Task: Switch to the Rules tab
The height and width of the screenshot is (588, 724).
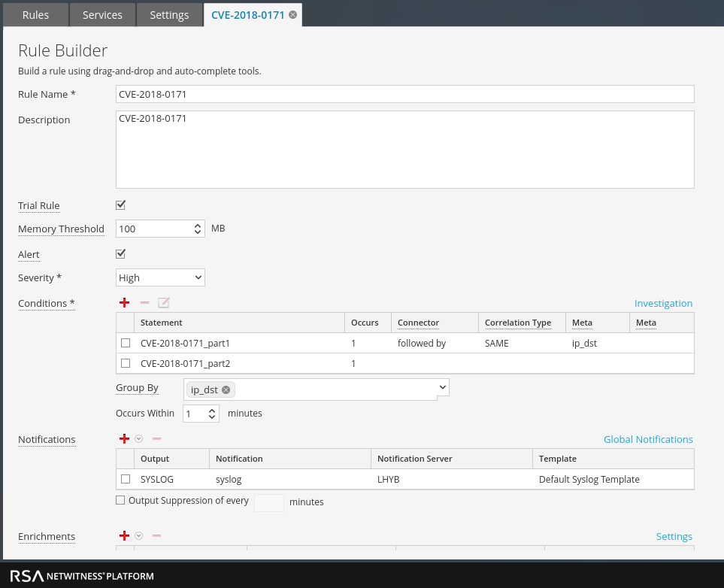Action: 35,15
